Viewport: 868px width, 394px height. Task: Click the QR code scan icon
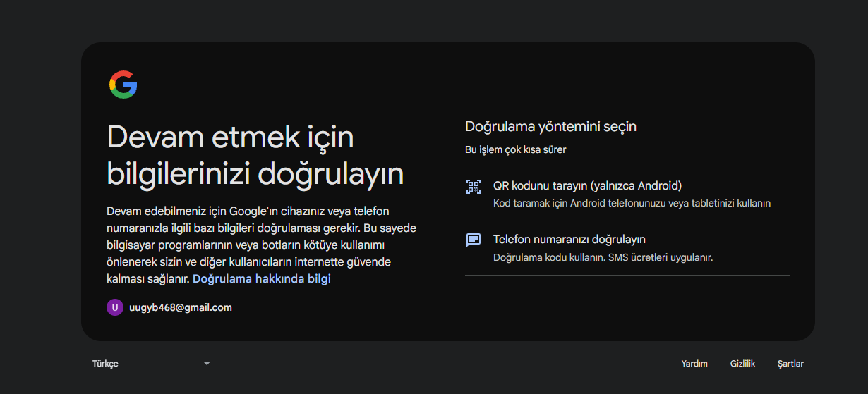(473, 187)
